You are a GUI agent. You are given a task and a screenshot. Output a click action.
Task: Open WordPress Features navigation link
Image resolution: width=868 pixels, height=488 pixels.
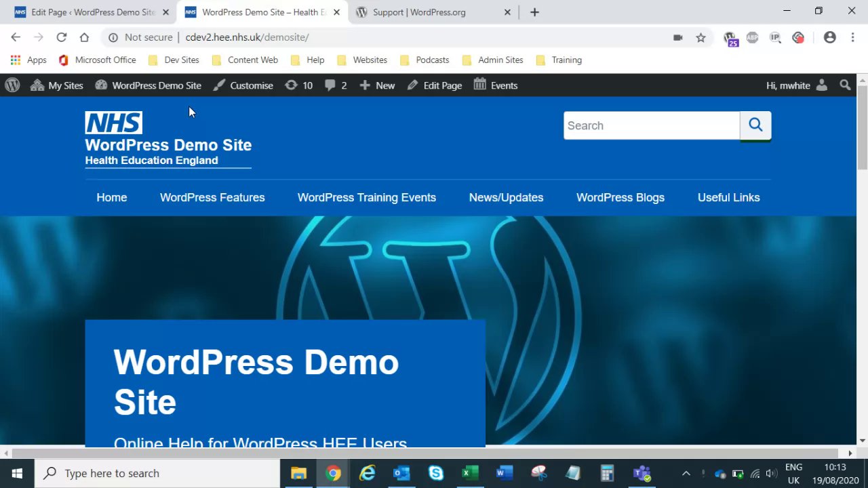(x=212, y=198)
